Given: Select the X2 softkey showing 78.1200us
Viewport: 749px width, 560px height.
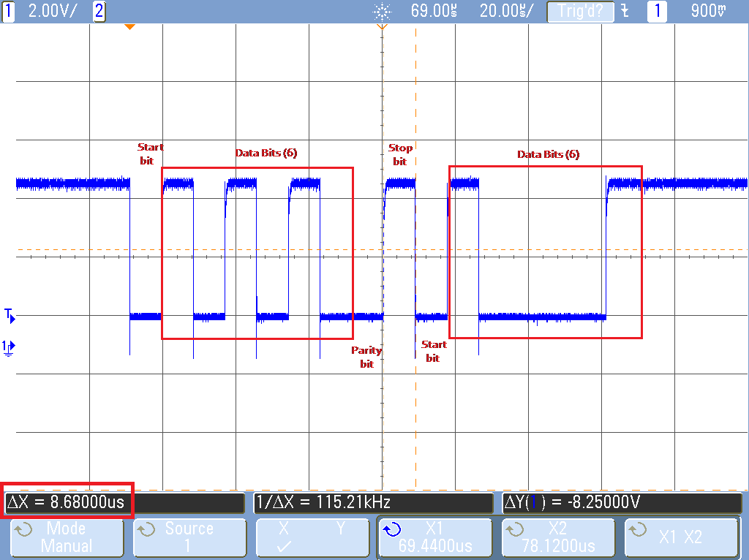Looking at the screenshot, I should pos(558,537).
